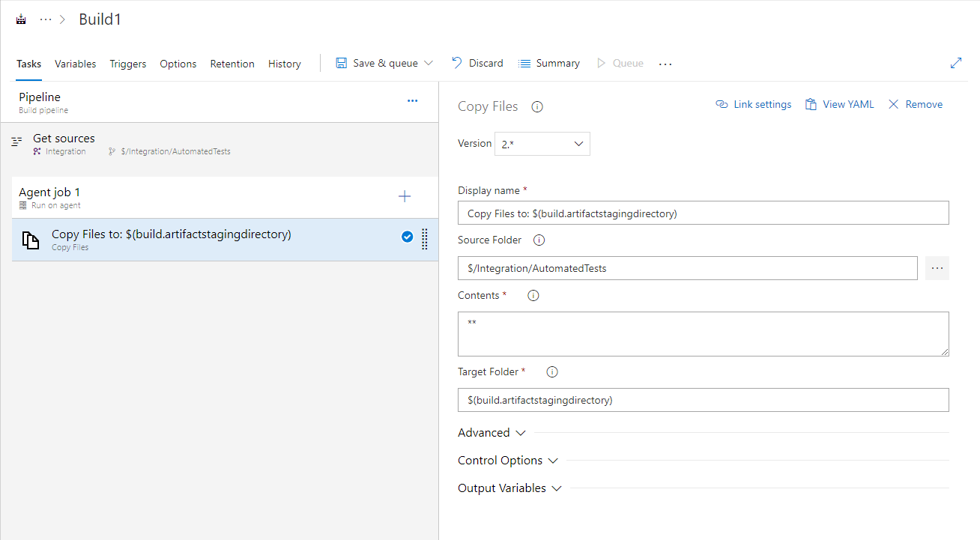Screen dimensions: 980x540
Task: Click inside the Display name field
Action: [703, 213]
